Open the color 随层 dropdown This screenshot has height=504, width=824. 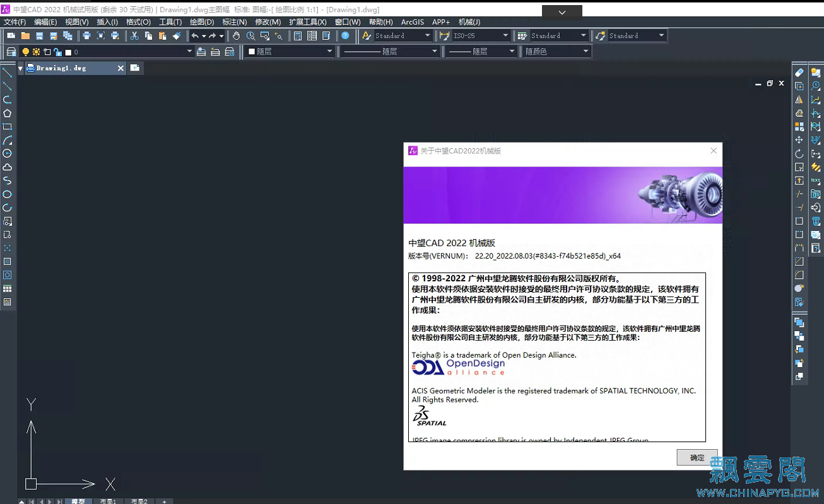[x=329, y=52]
